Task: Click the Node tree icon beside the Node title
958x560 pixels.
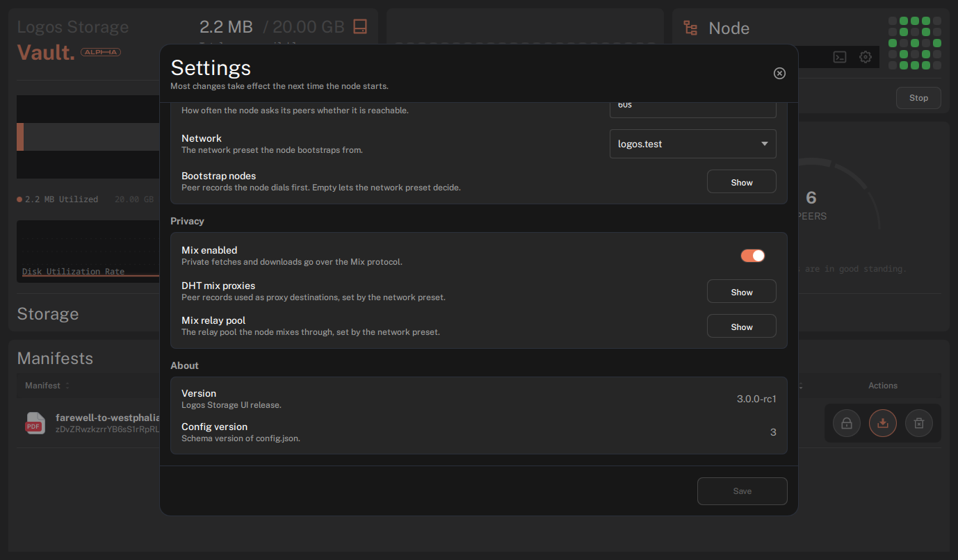Action: [x=690, y=28]
